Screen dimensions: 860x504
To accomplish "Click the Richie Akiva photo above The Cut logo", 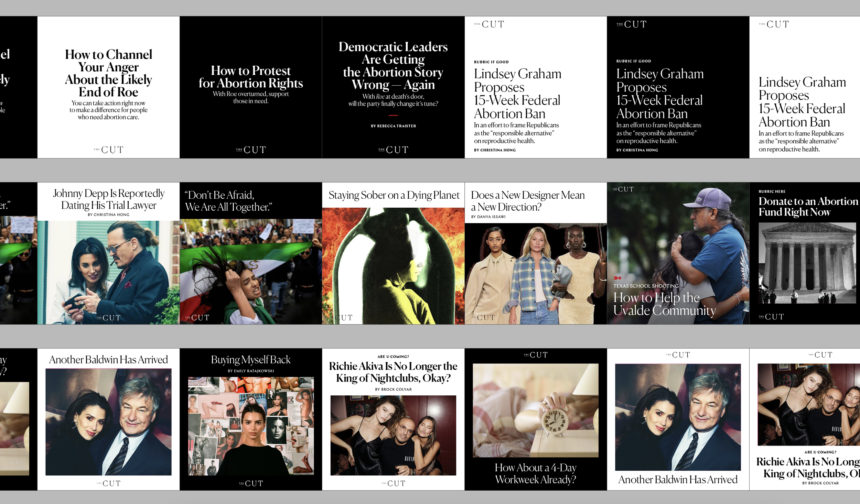I will (393, 435).
